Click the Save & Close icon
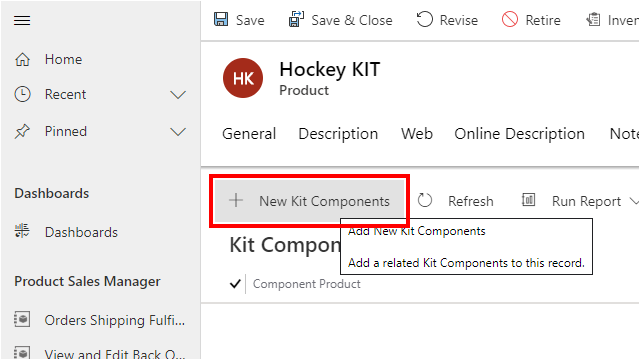This screenshot has height=360, width=640. pos(296,19)
